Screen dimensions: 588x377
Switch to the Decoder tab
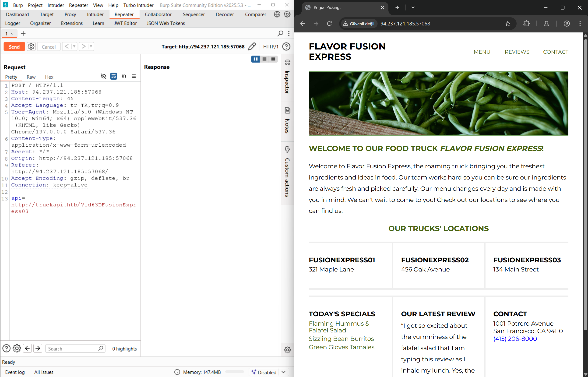pos(225,14)
